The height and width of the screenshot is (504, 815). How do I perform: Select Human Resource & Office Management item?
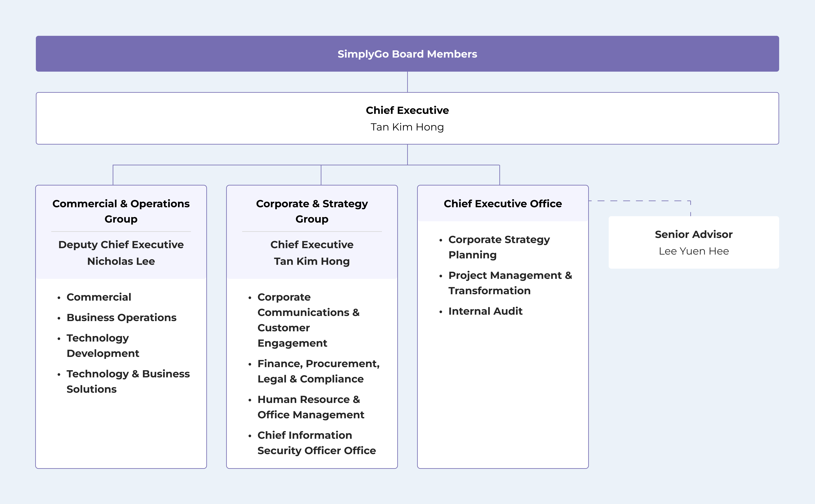click(x=311, y=407)
